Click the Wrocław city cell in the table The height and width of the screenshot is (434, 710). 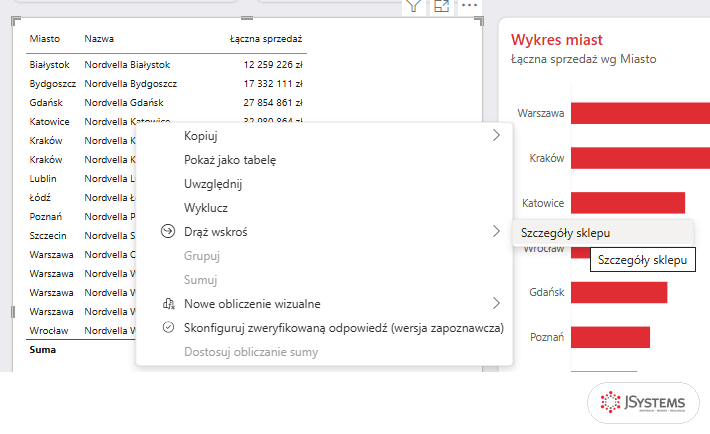pos(48,331)
